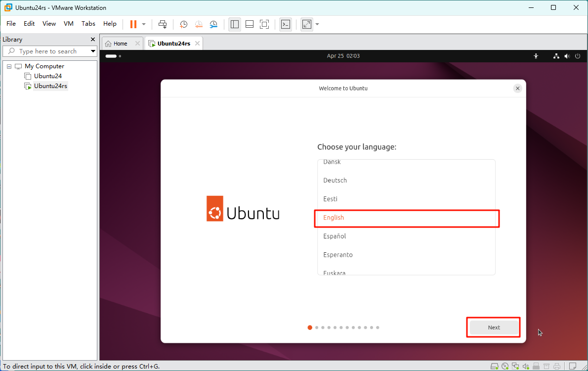Open the Edit menu

coord(29,24)
